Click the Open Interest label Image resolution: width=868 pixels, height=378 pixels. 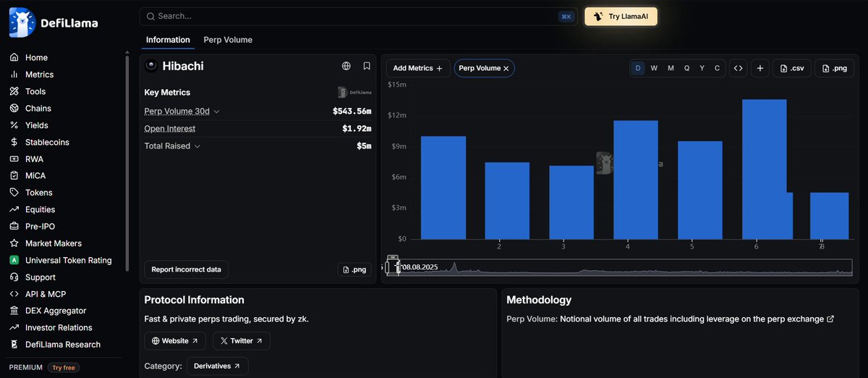170,128
